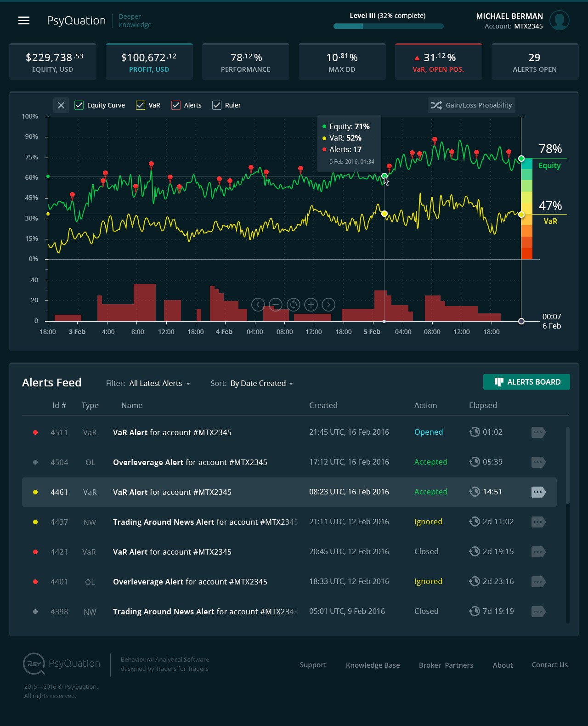Toggle the VaR checkbox
The image size is (588, 726).
tap(141, 105)
